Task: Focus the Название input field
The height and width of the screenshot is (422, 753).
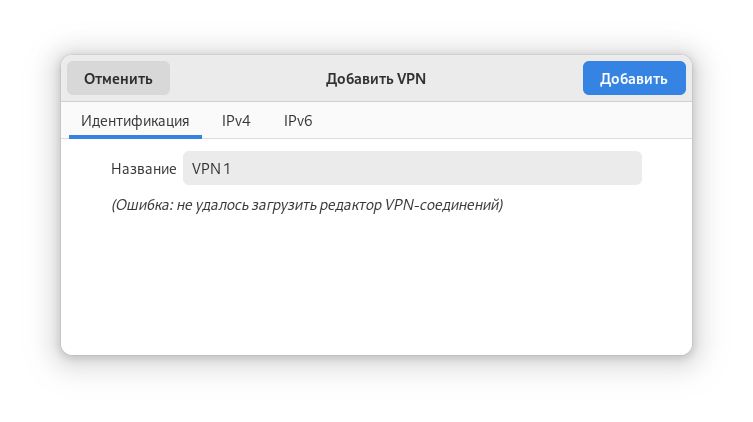Action: pos(411,168)
